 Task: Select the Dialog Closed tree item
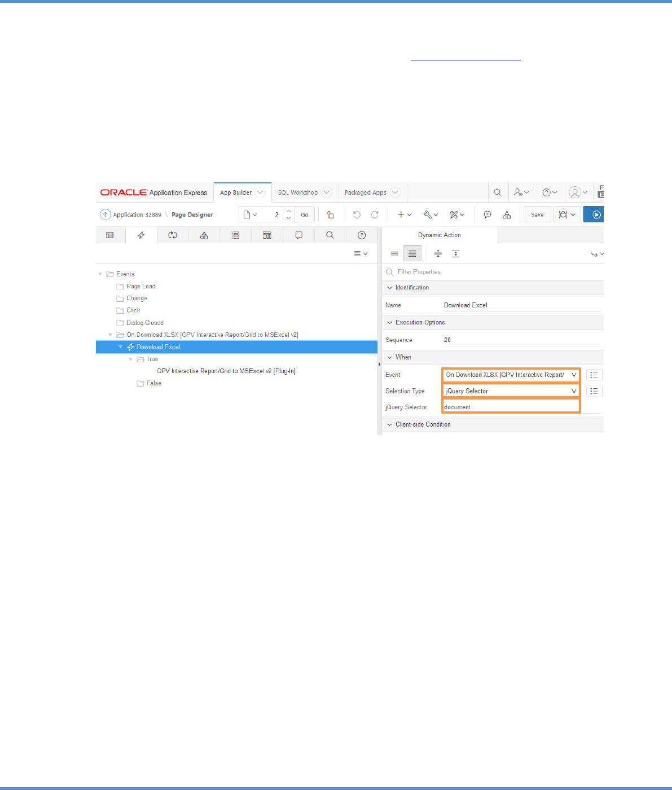(145, 323)
